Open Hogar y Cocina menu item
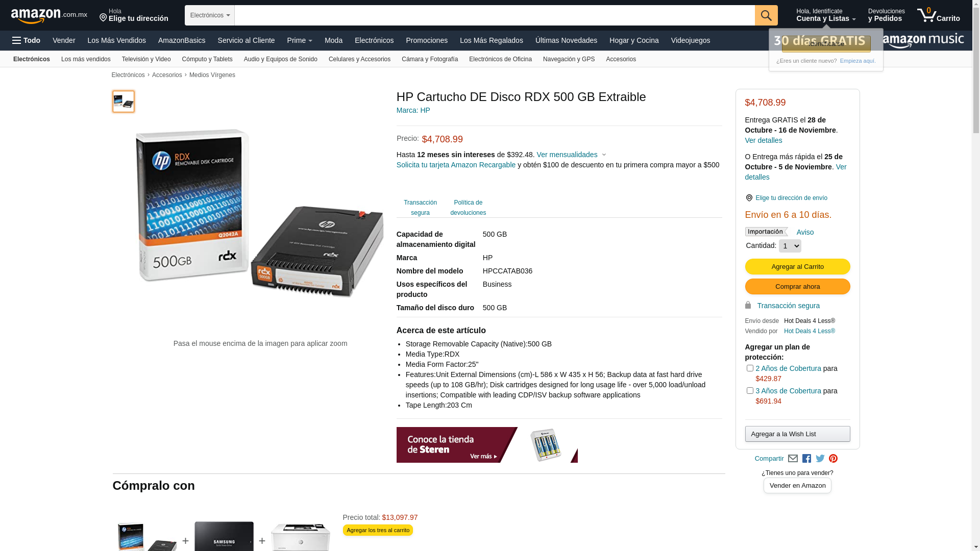 coord(634,40)
